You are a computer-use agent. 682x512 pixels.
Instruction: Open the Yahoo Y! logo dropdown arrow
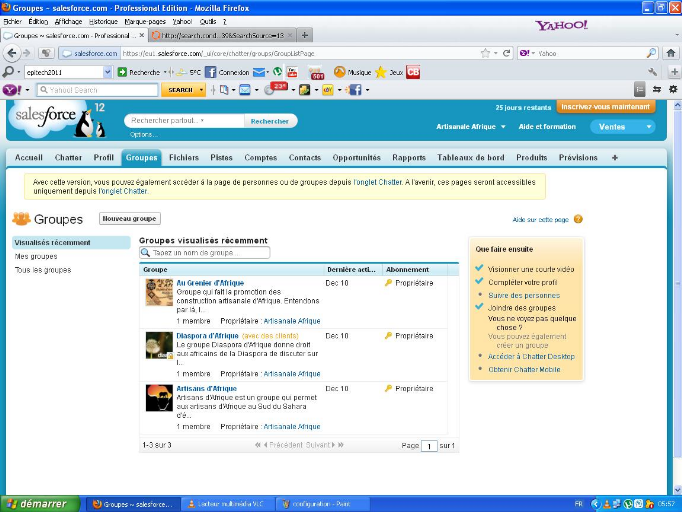tap(27, 90)
